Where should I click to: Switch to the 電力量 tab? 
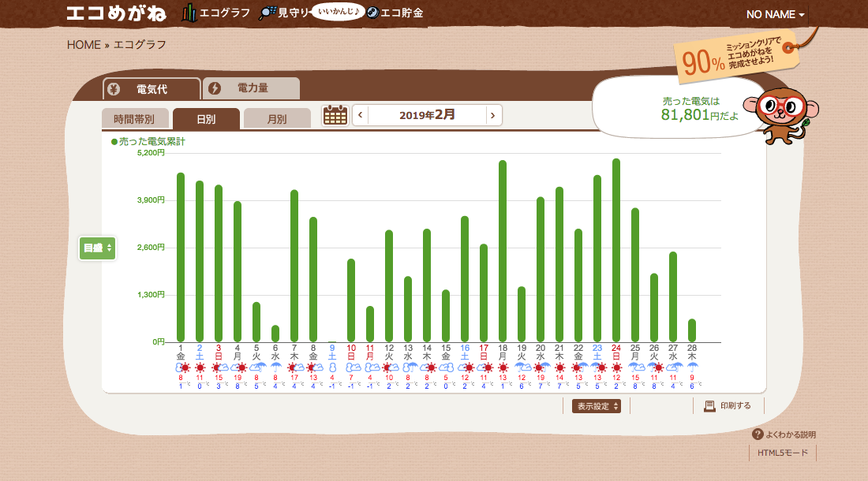[x=251, y=88]
